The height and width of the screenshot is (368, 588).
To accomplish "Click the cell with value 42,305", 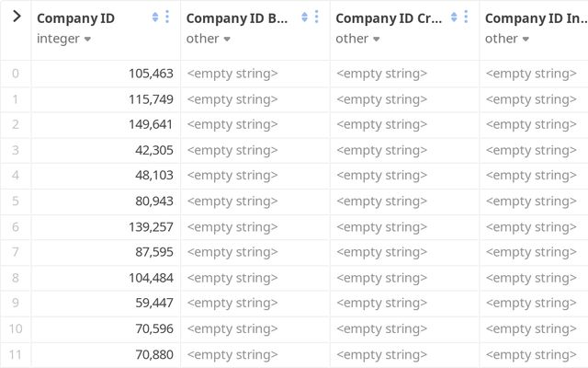I will [106, 150].
